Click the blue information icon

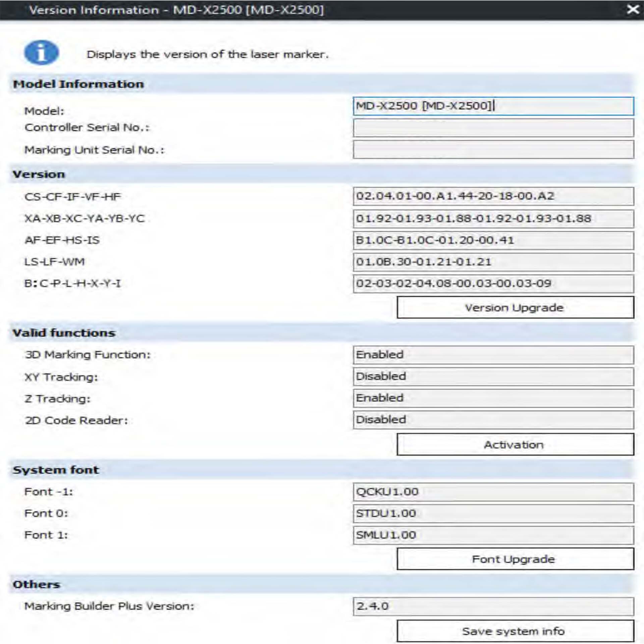click(x=42, y=53)
